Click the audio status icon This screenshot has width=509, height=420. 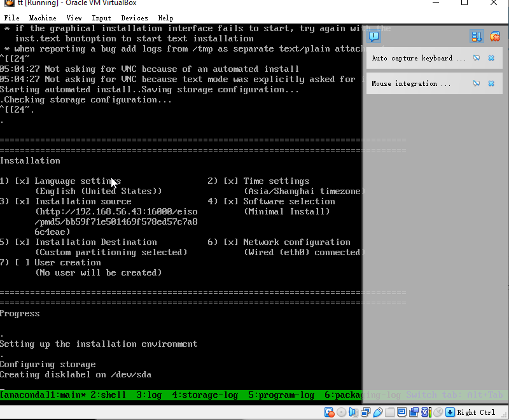(x=354, y=412)
